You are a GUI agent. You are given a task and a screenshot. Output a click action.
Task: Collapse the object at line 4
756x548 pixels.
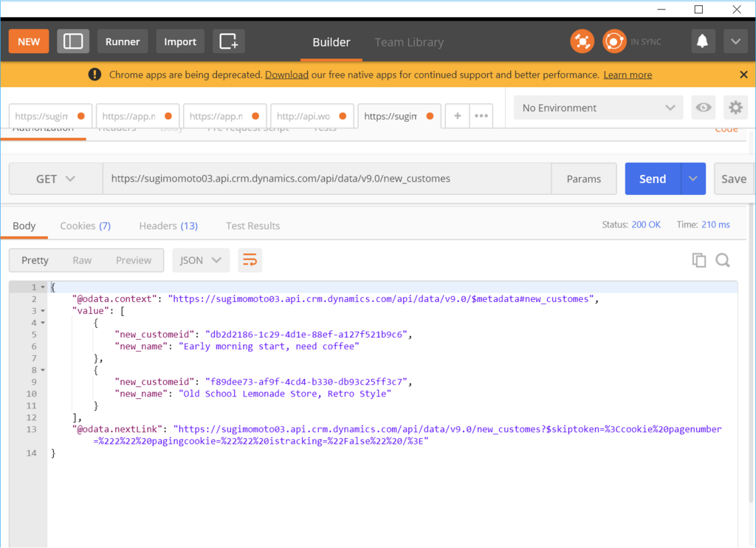click(x=42, y=323)
